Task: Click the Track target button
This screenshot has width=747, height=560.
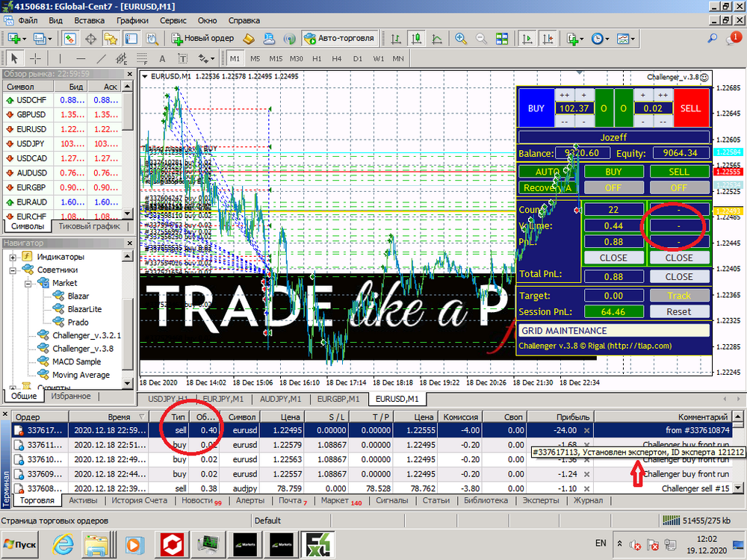Action: (679, 296)
